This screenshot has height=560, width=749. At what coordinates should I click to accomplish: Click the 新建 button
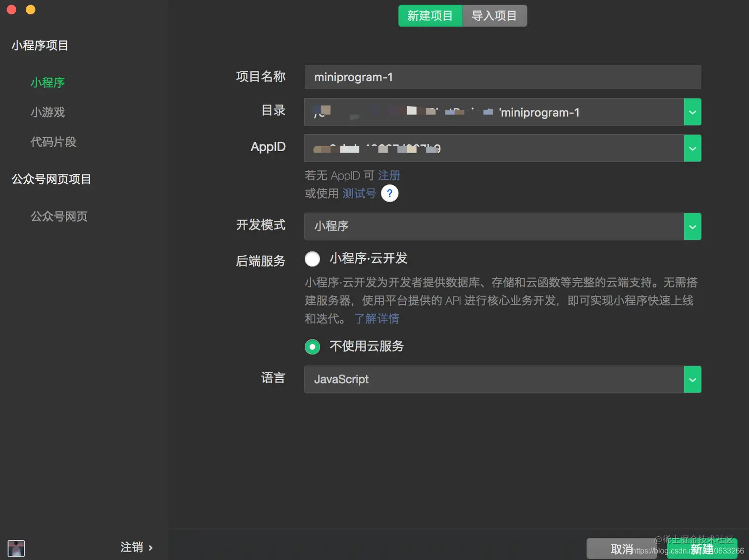pyautogui.click(x=702, y=549)
